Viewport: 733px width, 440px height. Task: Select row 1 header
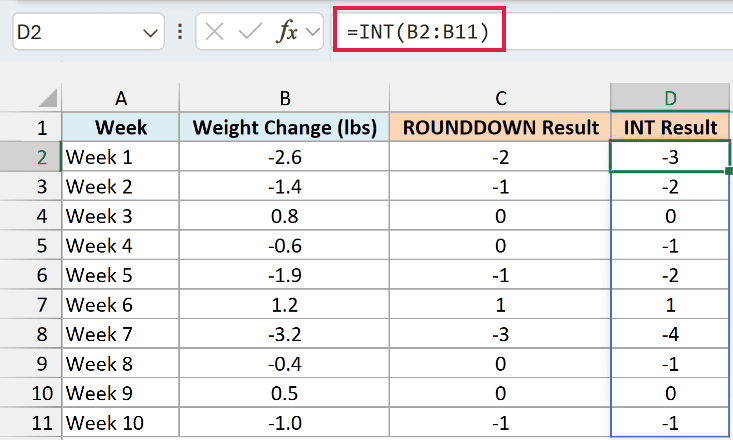31,127
